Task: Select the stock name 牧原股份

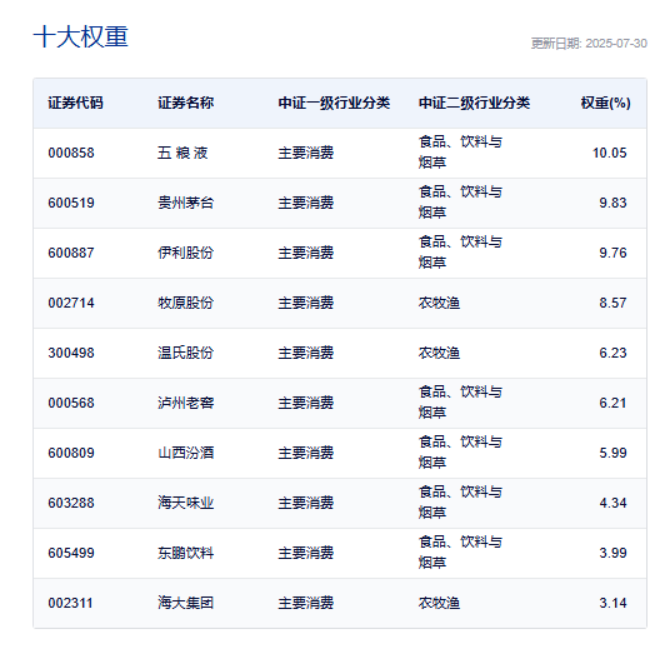Action: [x=186, y=303]
